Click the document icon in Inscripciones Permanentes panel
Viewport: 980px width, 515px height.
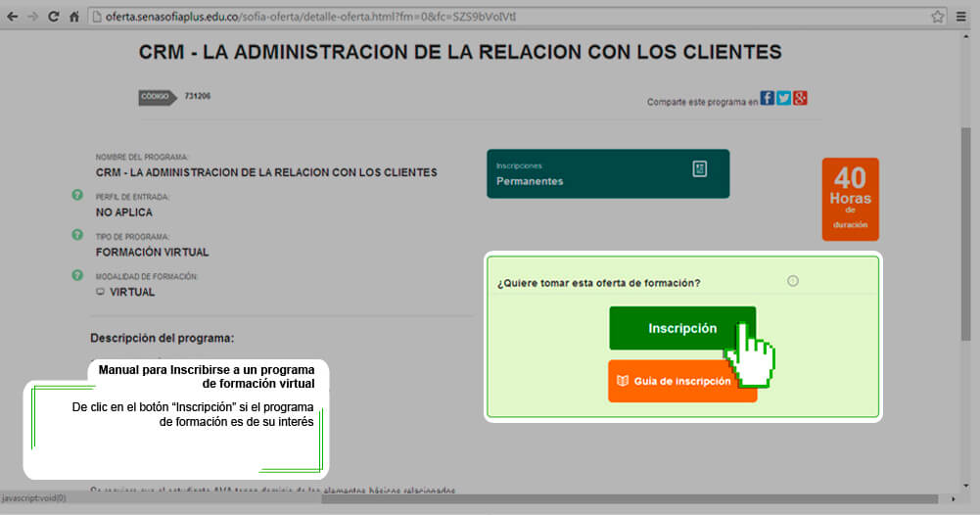[x=699, y=169]
